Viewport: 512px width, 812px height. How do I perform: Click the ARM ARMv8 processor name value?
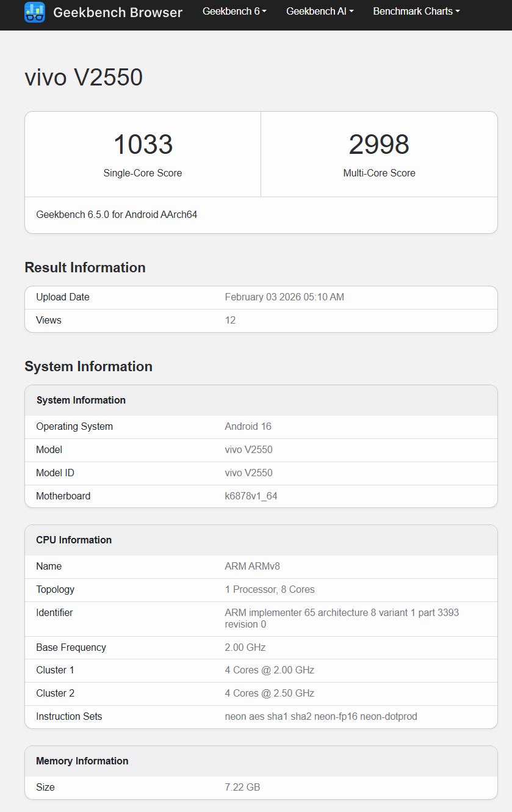click(x=252, y=567)
